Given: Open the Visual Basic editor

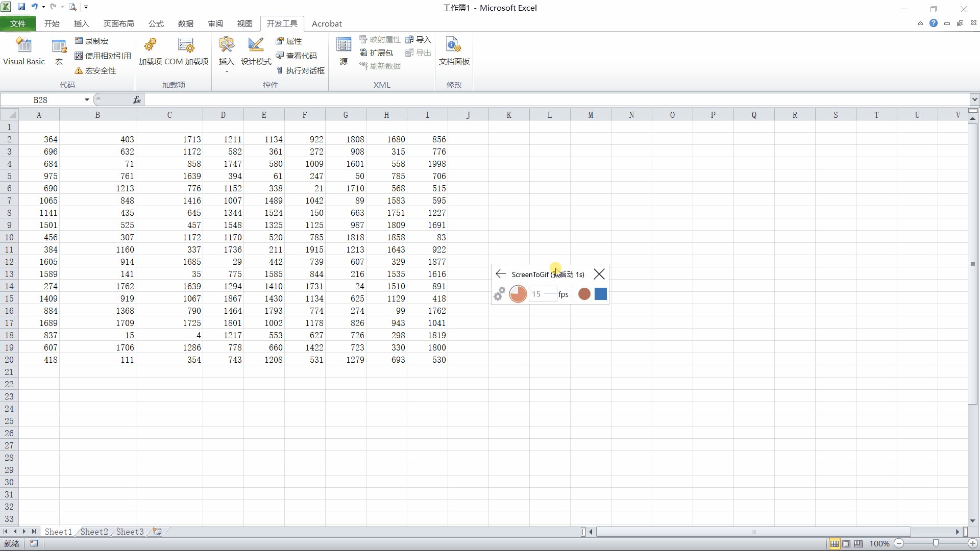Looking at the screenshot, I should click(24, 52).
